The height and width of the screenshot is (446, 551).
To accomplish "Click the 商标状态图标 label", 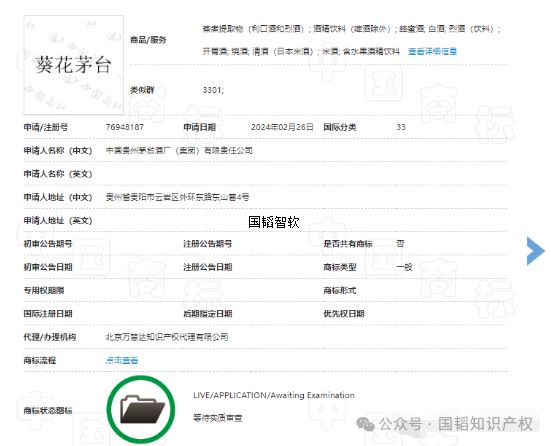I will point(48,410).
